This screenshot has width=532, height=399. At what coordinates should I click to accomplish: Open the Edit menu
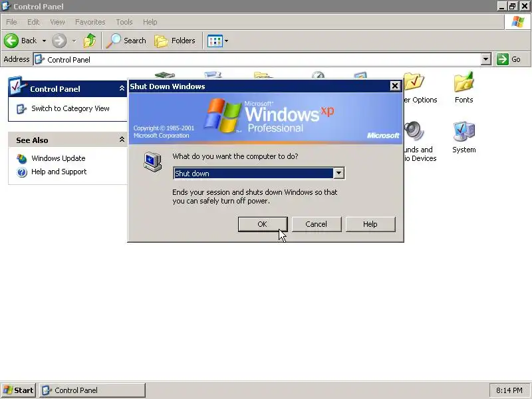click(x=34, y=22)
